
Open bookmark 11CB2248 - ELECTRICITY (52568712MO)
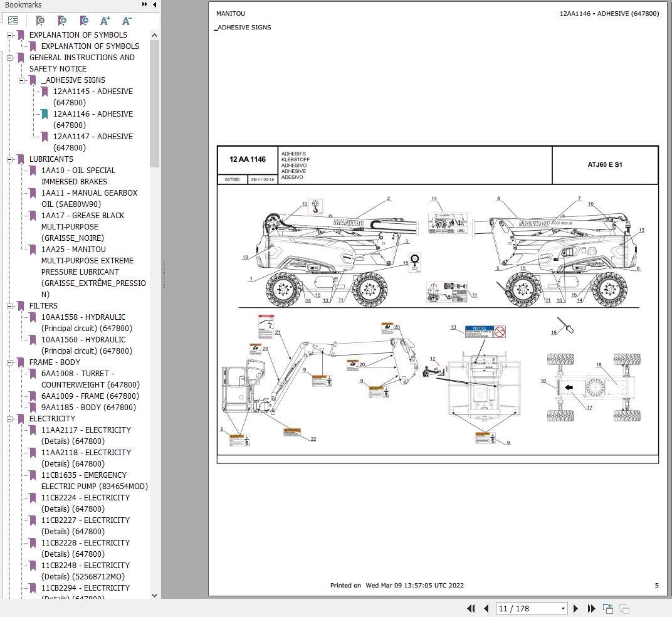click(x=85, y=571)
